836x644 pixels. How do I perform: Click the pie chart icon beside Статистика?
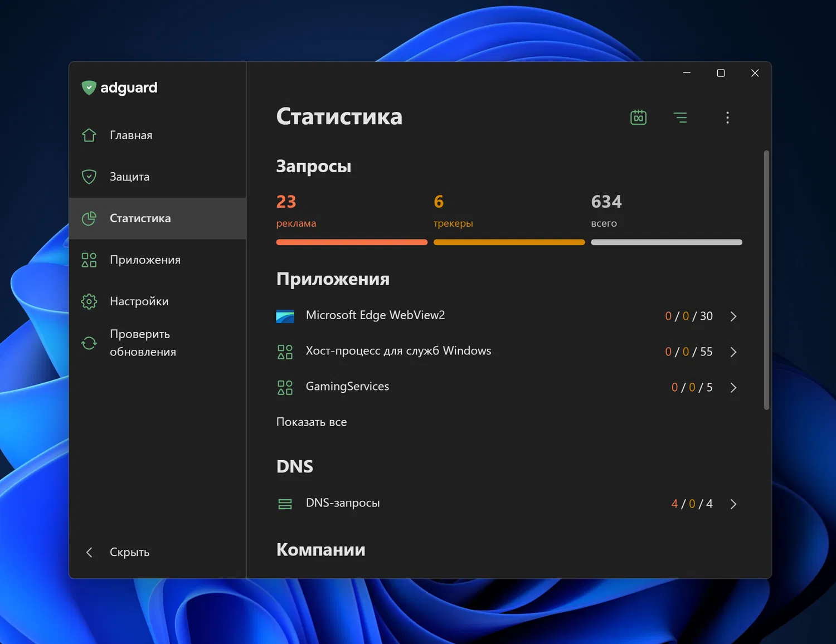(x=89, y=218)
